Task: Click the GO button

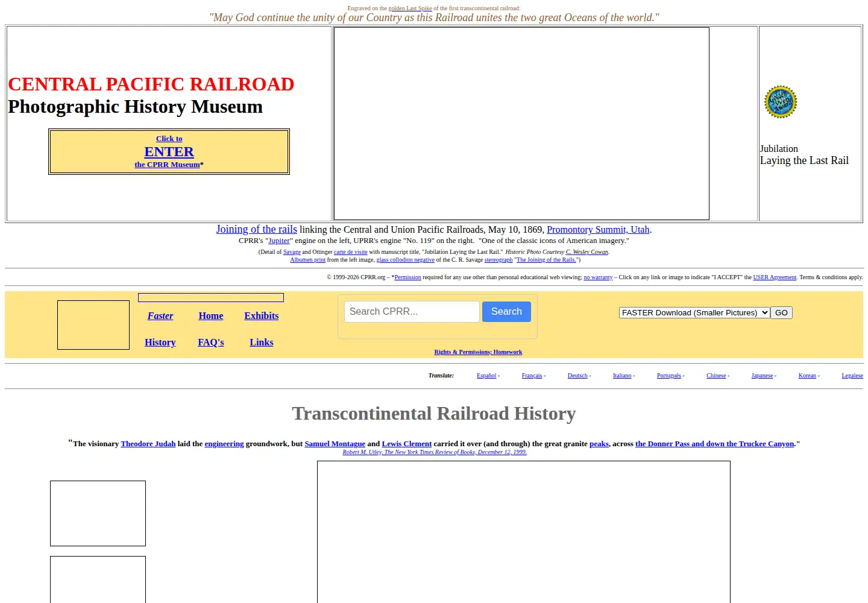Action: pos(781,312)
